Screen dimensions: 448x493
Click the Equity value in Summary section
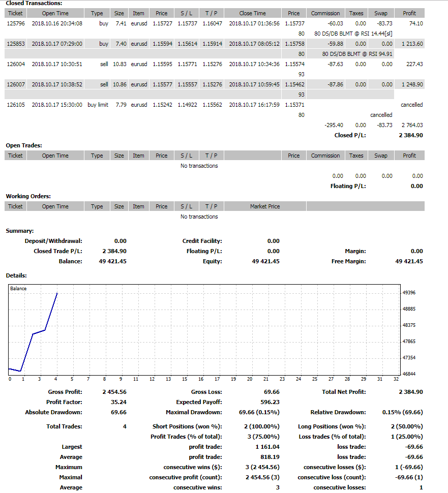tap(265, 261)
